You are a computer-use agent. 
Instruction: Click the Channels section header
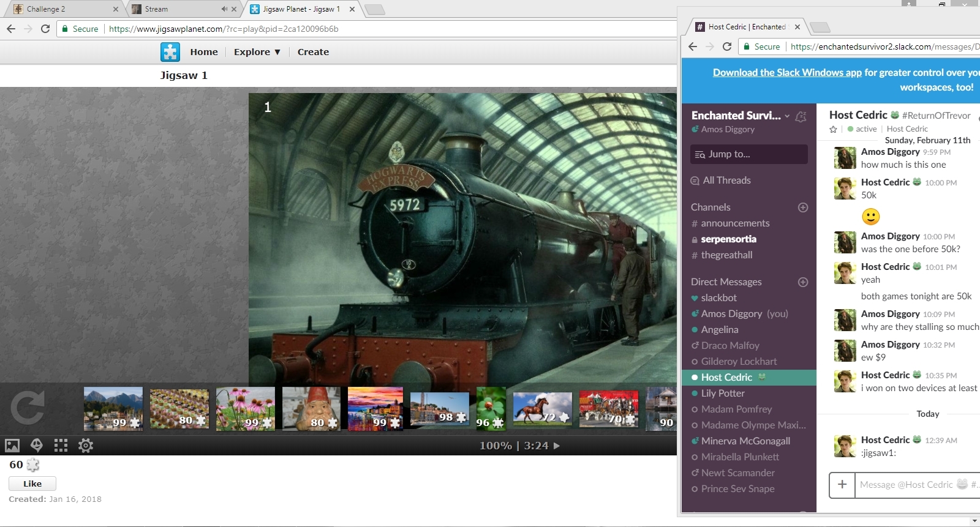pos(710,207)
